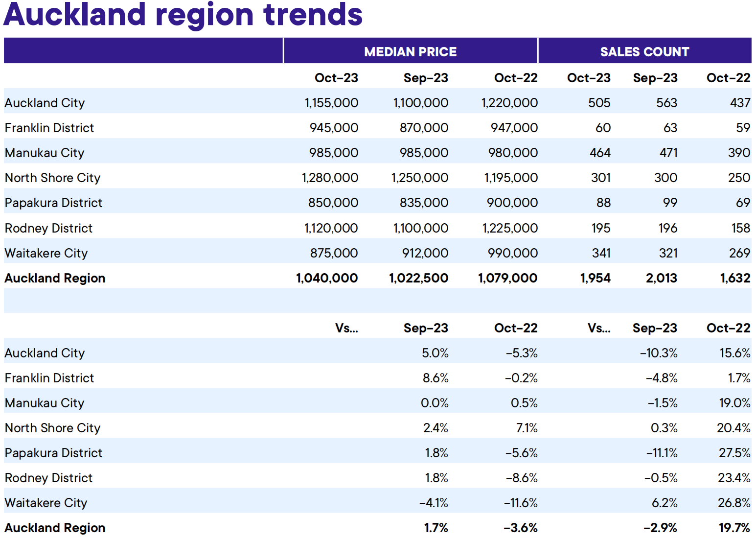The width and height of the screenshot is (756, 539).
Task: Select Papakura District sales count 99
Action: coord(670,203)
